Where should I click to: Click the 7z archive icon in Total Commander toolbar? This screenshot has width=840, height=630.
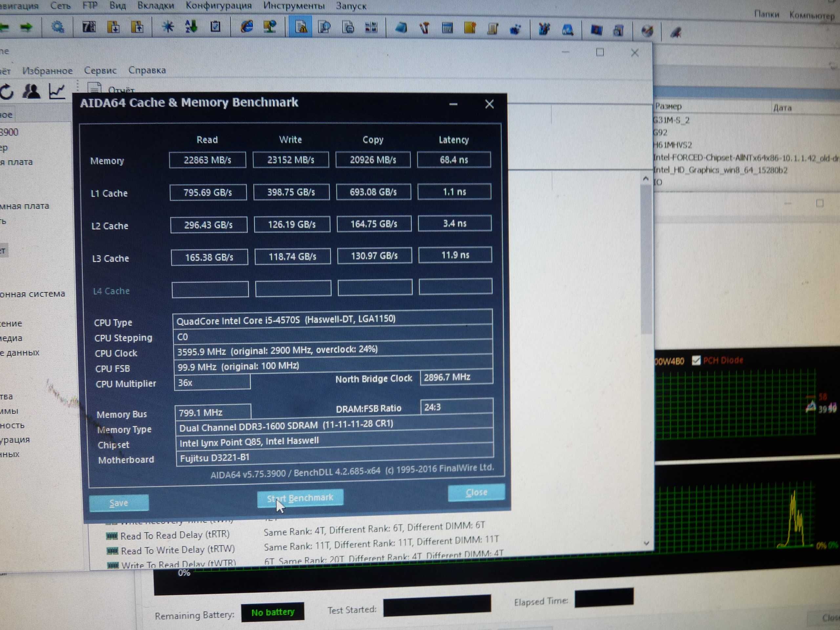(89, 27)
